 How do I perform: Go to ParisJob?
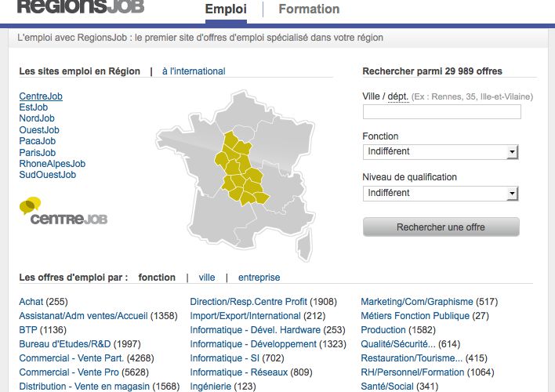point(37,153)
